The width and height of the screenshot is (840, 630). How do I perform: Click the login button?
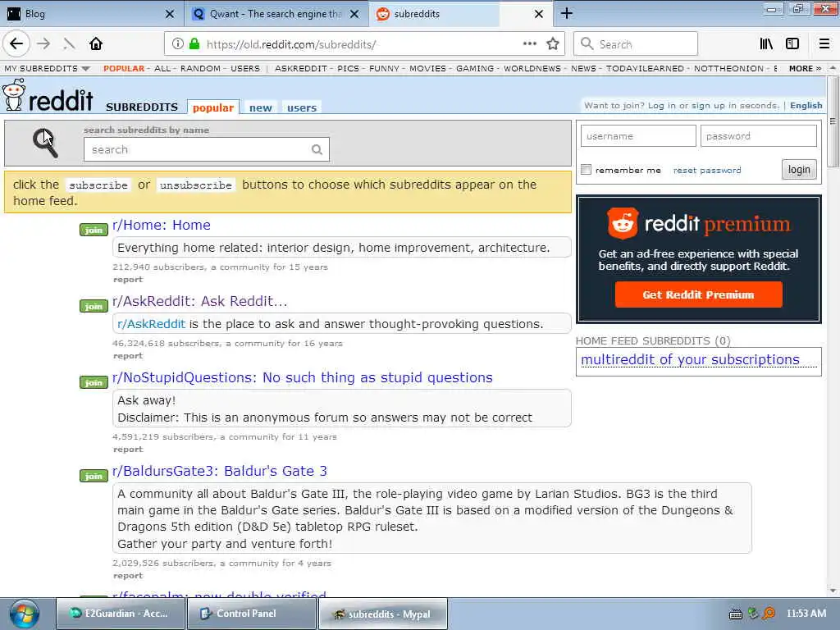[799, 169]
